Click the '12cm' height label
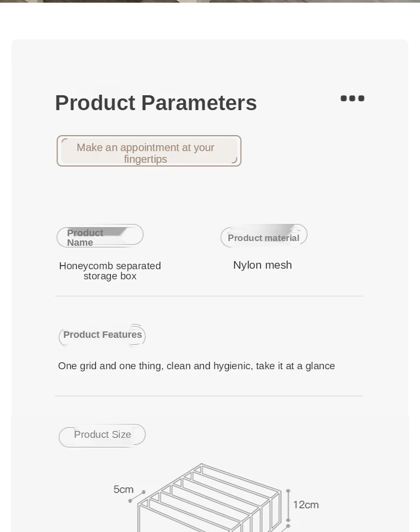420x532 pixels. (x=306, y=505)
